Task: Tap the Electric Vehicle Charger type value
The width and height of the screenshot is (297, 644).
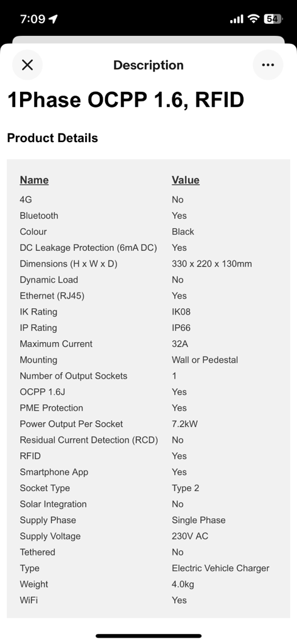Action: (x=221, y=568)
